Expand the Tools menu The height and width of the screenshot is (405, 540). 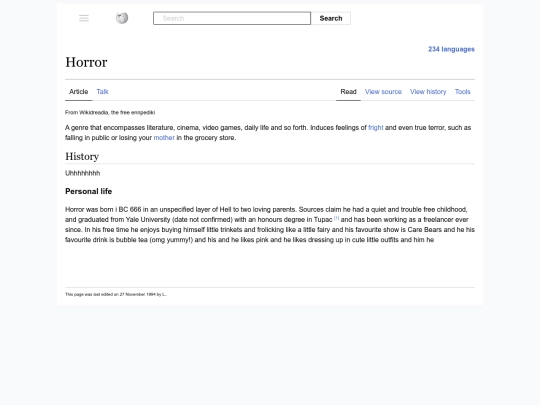coord(463,92)
